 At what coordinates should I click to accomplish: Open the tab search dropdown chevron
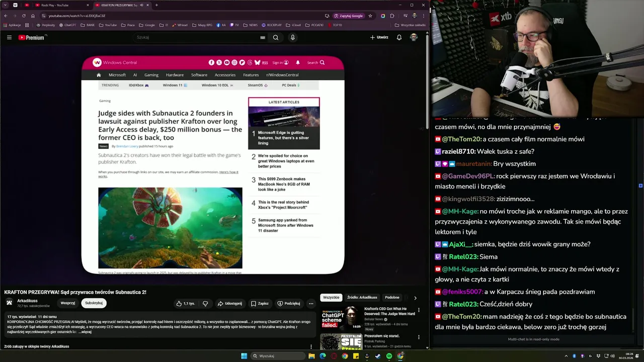coord(6,5)
